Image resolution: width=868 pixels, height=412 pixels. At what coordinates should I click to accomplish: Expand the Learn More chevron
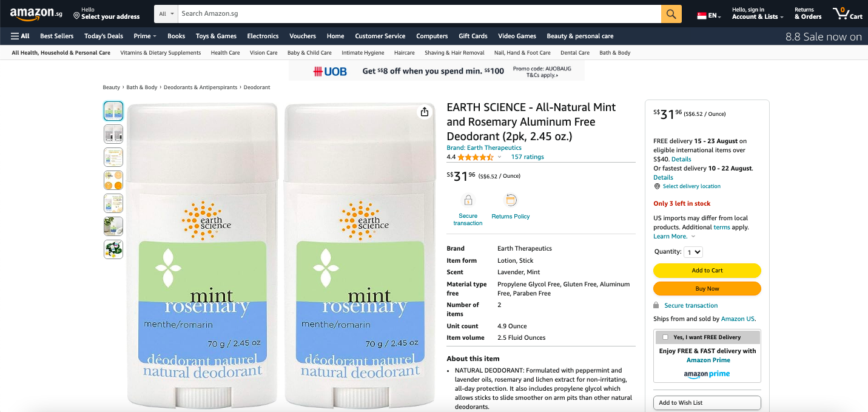click(693, 237)
